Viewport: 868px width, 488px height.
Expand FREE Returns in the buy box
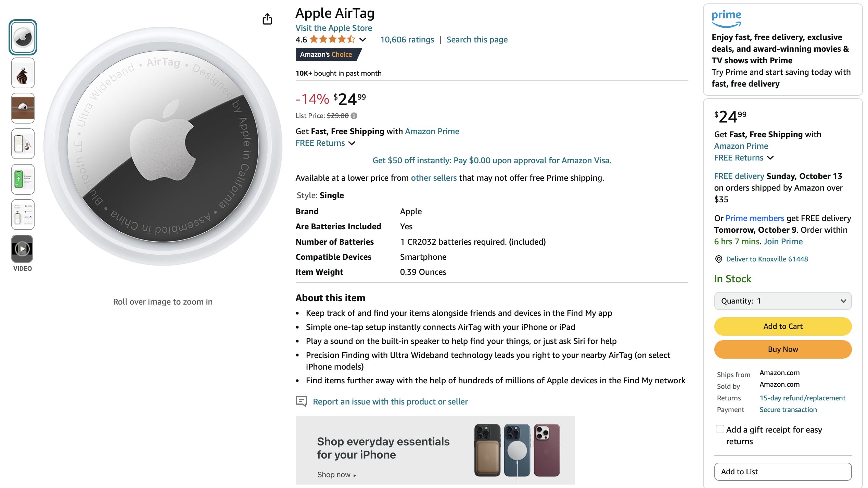pyautogui.click(x=744, y=157)
